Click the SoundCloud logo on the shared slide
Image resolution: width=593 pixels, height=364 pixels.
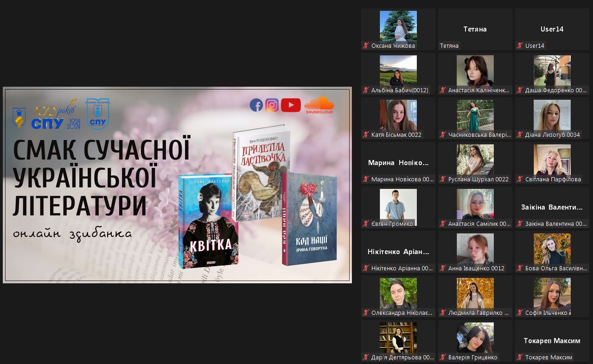(x=319, y=105)
